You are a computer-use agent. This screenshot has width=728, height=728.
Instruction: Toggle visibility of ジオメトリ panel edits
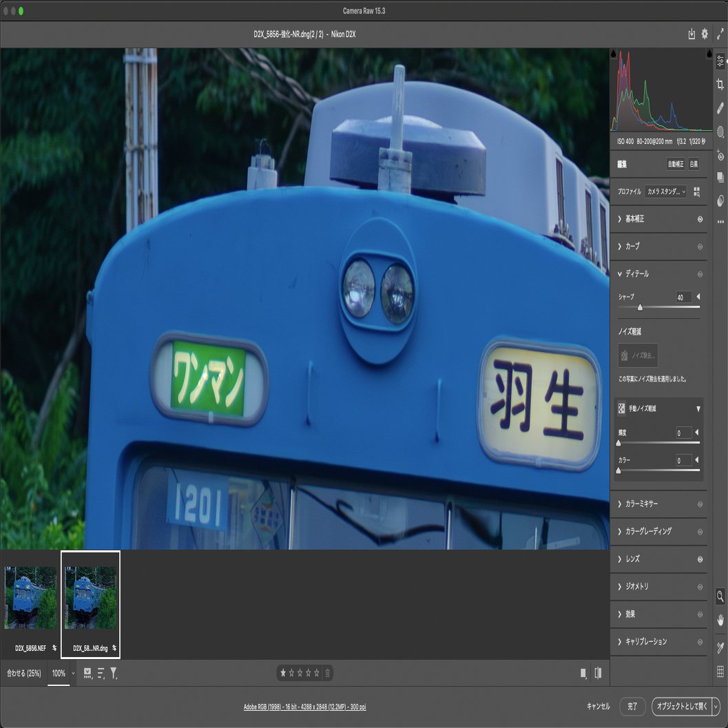click(700, 587)
